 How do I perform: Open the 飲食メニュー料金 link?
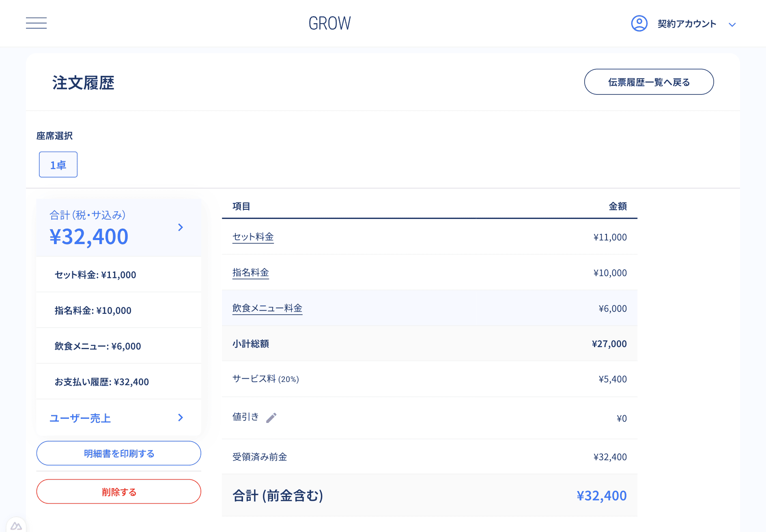point(267,308)
